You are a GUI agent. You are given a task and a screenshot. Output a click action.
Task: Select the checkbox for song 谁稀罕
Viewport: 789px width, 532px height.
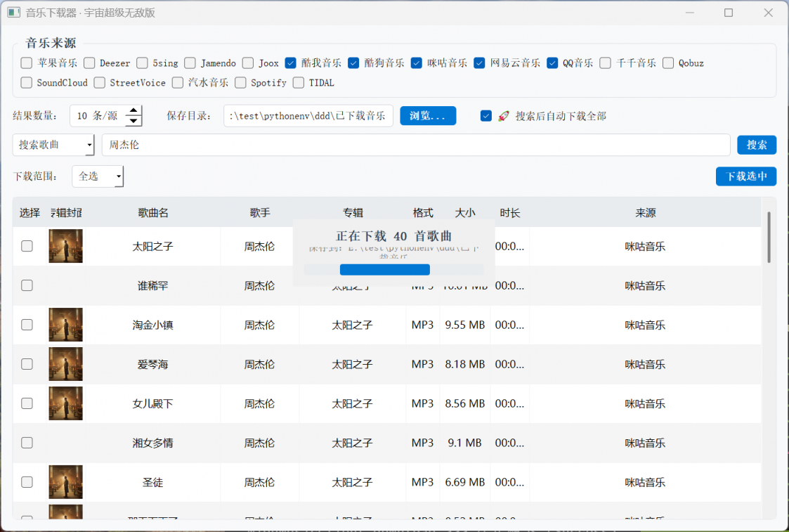click(27, 285)
